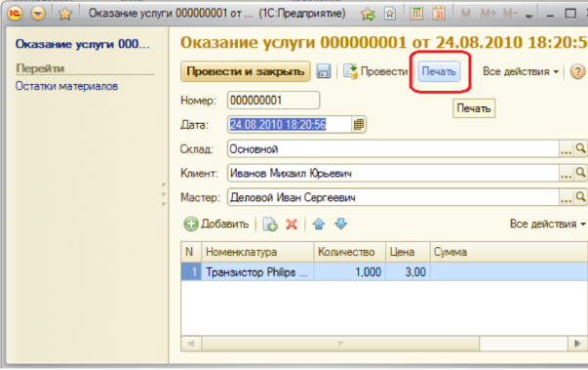Open the title bar tools dropdown arrow
588x370 pixels.
pyautogui.click(x=529, y=16)
